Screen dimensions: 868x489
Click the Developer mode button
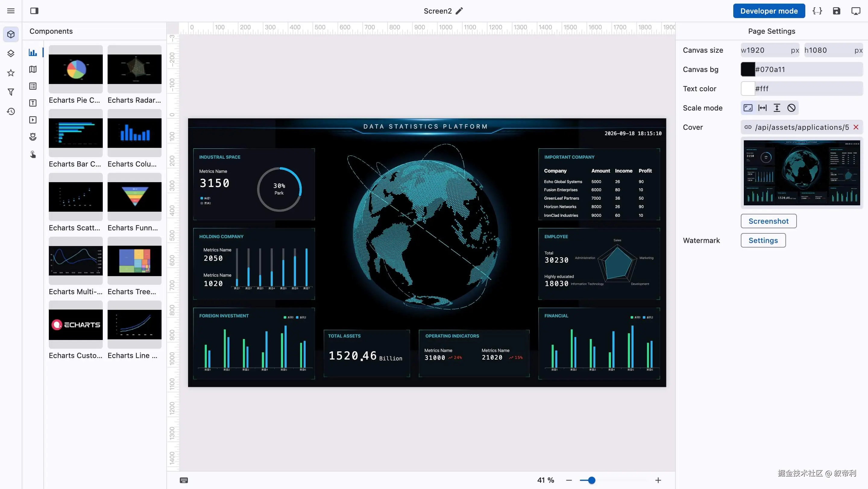(769, 11)
